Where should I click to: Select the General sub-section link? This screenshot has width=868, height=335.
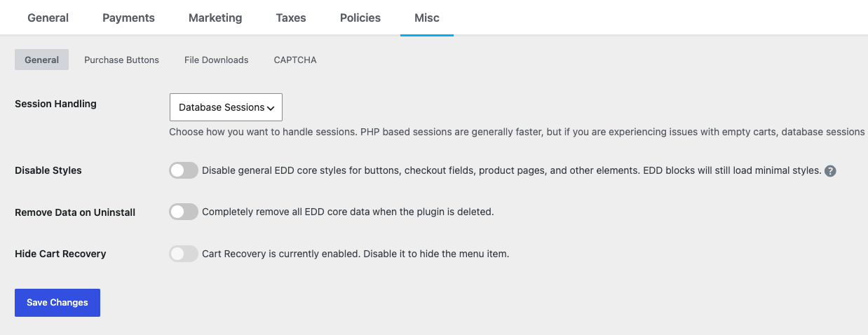[x=42, y=60]
